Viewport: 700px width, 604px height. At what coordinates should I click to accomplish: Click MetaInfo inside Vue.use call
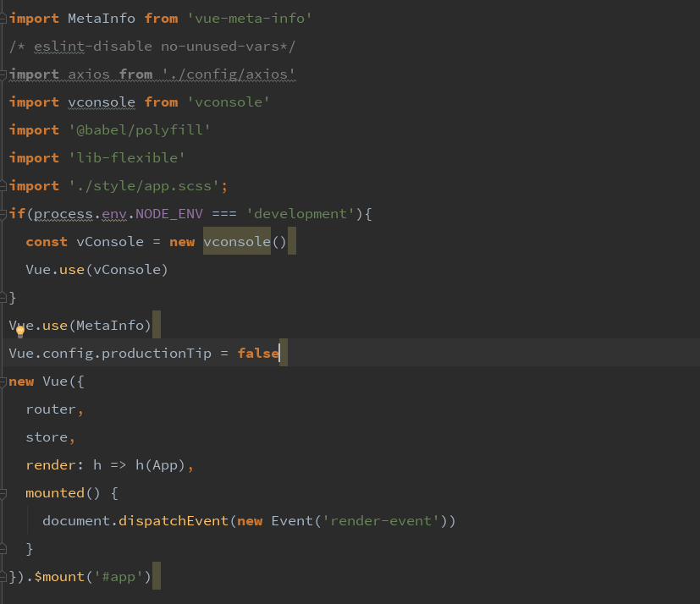pyautogui.click(x=110, y=326)
